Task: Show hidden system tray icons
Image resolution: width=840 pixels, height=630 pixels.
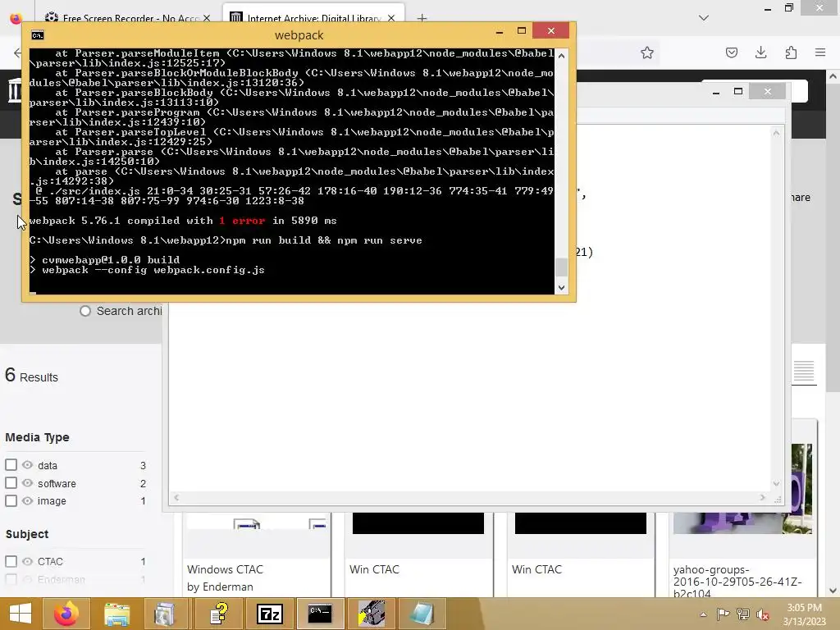Action: pos(703,614)
